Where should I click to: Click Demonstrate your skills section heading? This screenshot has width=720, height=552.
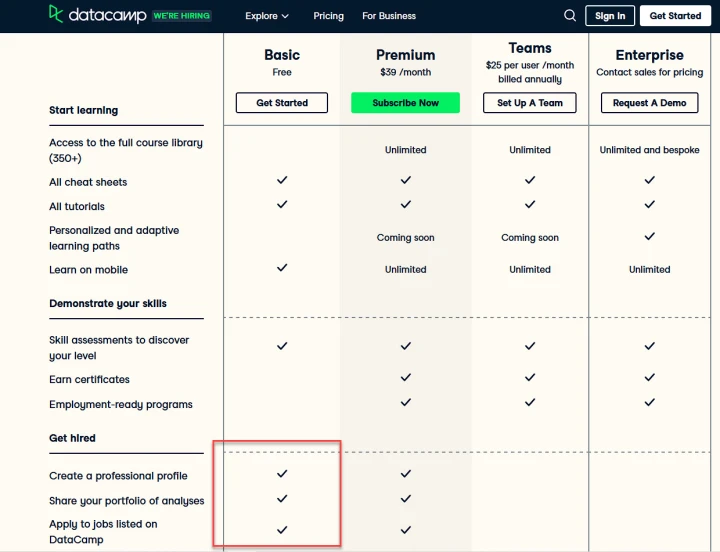tap(108, 304)
